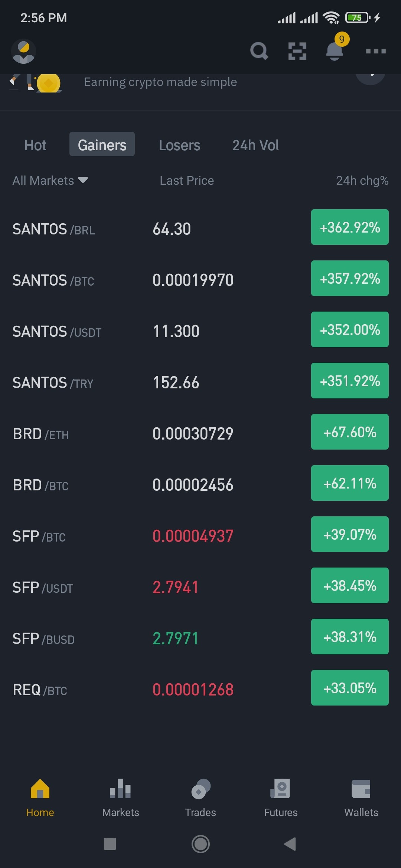
Task: Switch to the Losers tab
Action: tap(179, 145)
